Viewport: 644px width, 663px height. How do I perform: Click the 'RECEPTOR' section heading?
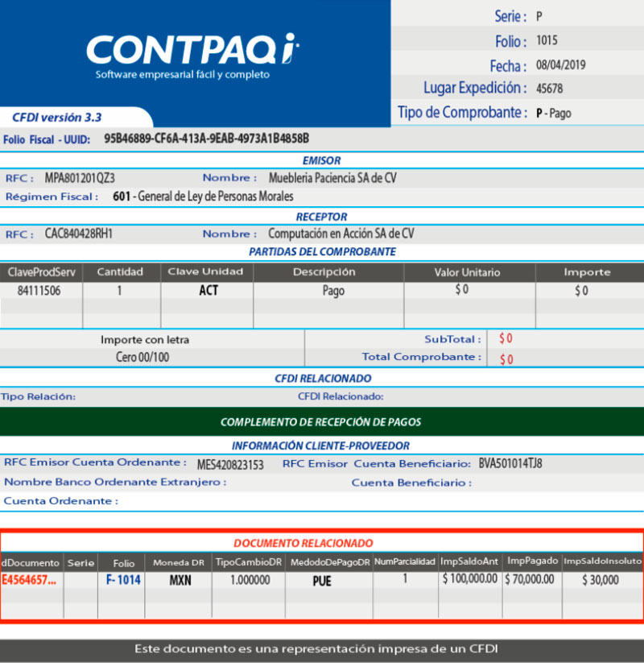coord(321,217)
